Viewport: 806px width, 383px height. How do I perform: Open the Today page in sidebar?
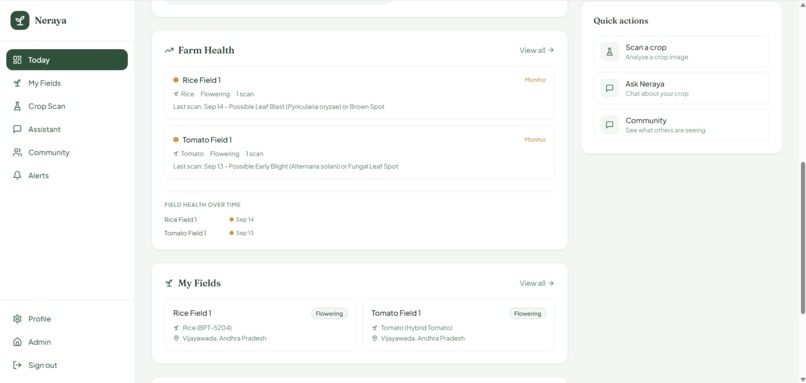click(x=67, y=60)
